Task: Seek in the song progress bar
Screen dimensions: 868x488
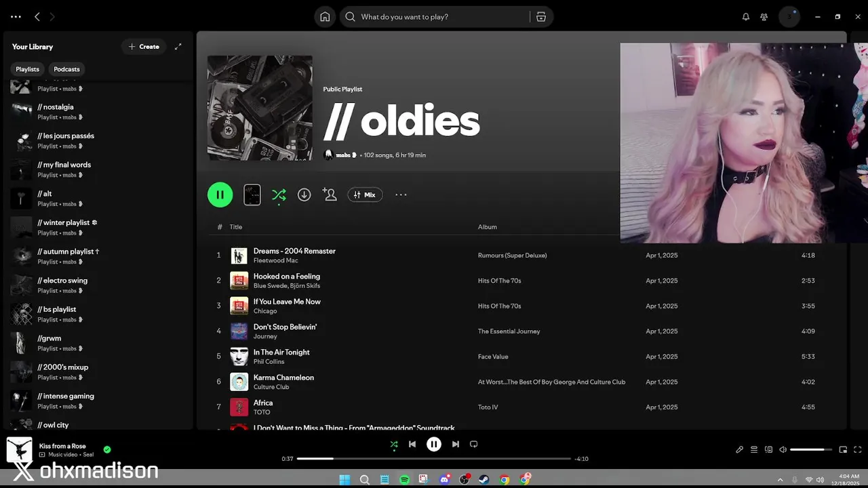Action: 434,459
